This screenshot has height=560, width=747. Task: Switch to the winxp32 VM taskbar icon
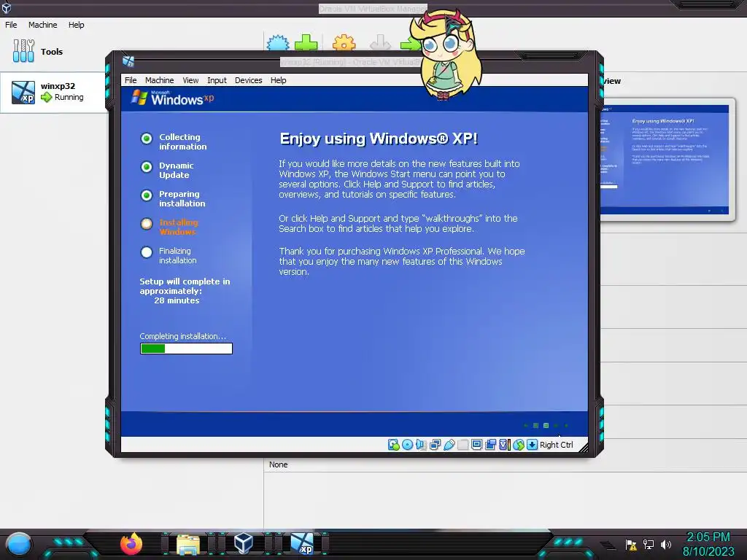click(x=302, y=543)
